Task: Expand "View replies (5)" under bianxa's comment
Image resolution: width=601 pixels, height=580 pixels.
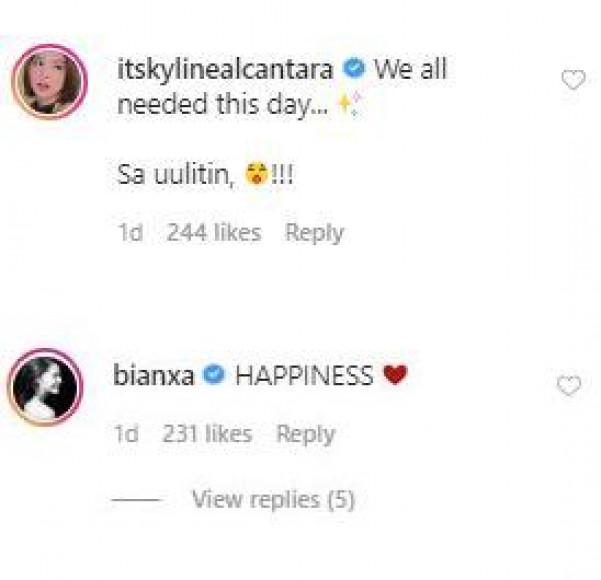Action: [x=273, y=498]
